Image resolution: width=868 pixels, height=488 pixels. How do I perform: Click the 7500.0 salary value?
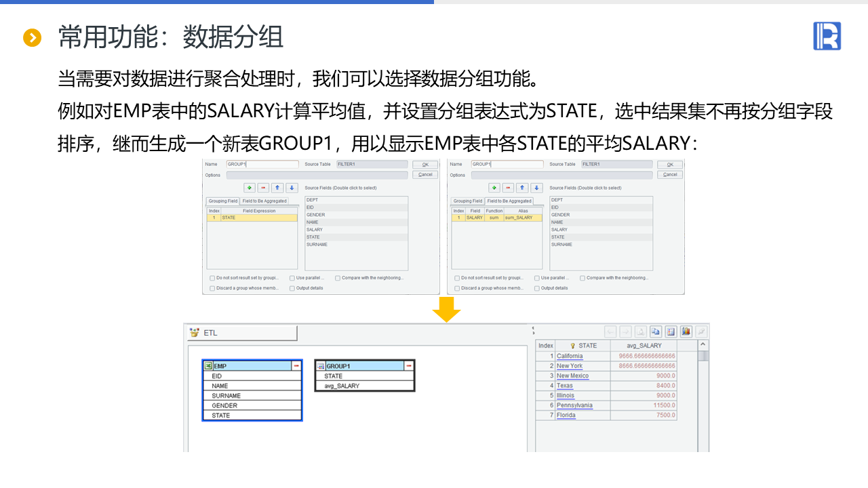pyautogui.click(x=665, y=415)
